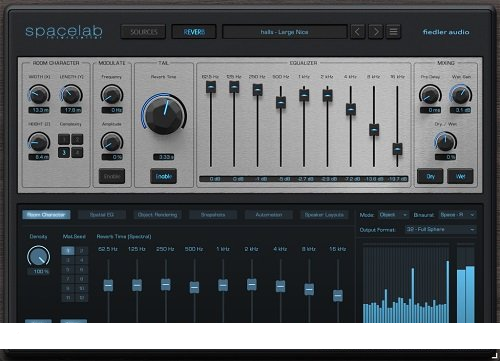The height and width of the screenshot is (361, 500).
Task: Select Complexity option 3
Action: 64,152
